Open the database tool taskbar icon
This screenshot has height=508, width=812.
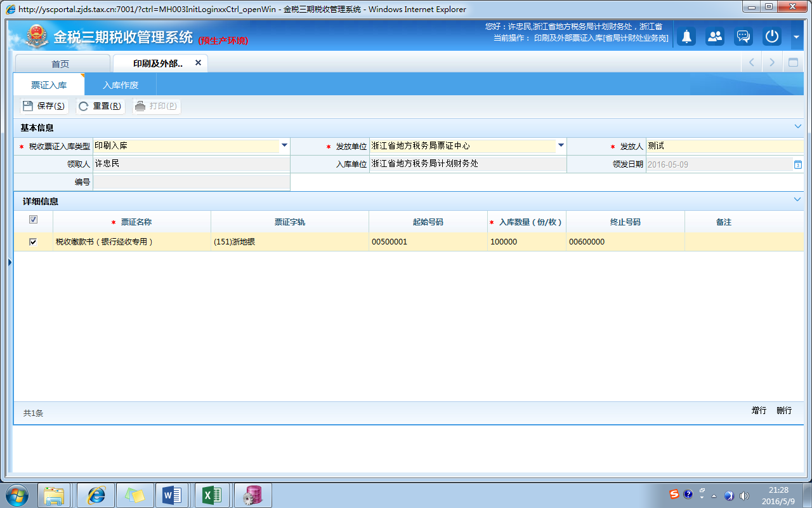click(252, 495)
